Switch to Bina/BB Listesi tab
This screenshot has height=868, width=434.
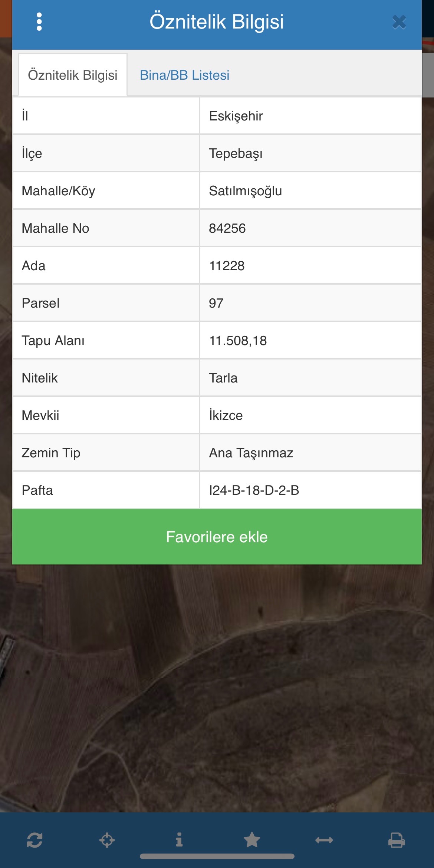coord(184,75)
